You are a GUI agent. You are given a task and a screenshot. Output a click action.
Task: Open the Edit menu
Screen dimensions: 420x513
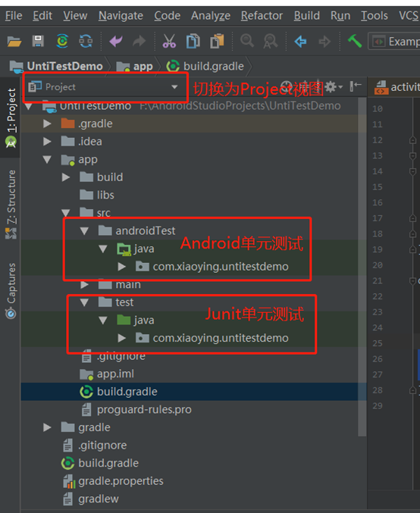(x=42, y=15)
